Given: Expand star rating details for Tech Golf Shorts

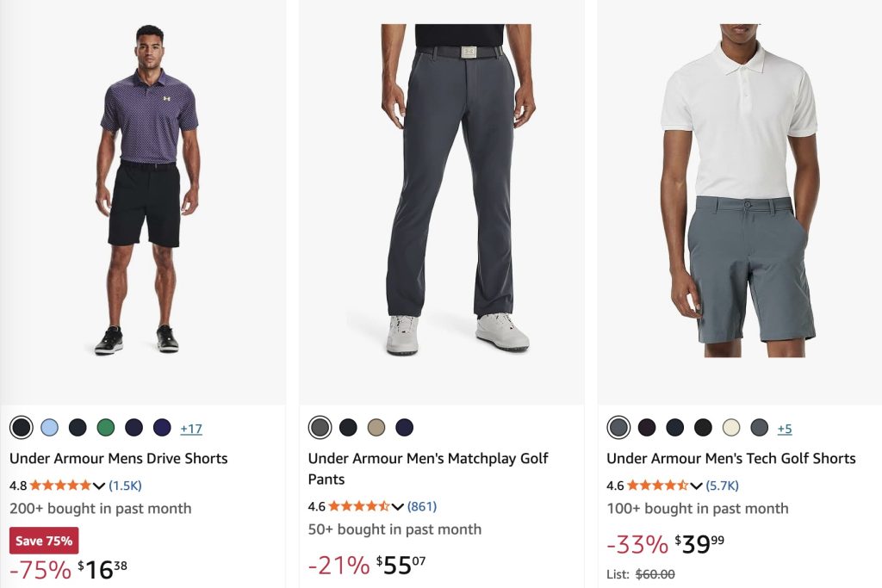Looking at the screenshot, I should [x=696, y=486].
